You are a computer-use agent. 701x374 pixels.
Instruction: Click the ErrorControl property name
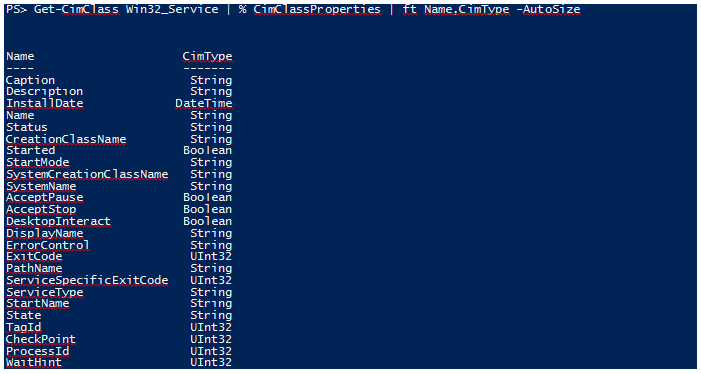click(x=48, y=245)
